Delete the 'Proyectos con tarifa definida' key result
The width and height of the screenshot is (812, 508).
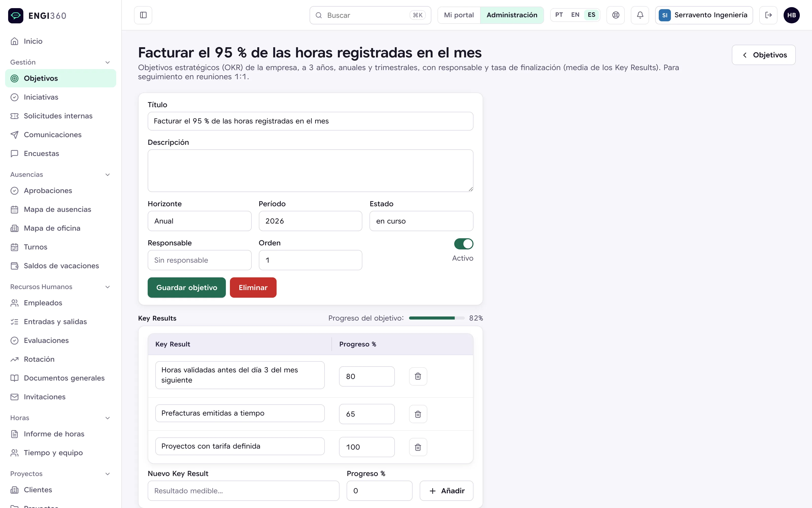tap(418, 447)
